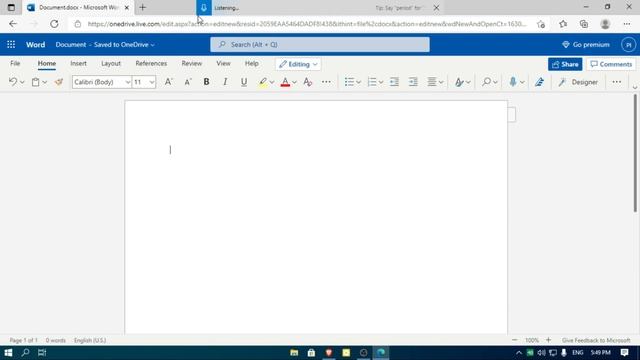640x360 pixels.
Task: Open the highlight color dropdown arrow
Action: 272,82
